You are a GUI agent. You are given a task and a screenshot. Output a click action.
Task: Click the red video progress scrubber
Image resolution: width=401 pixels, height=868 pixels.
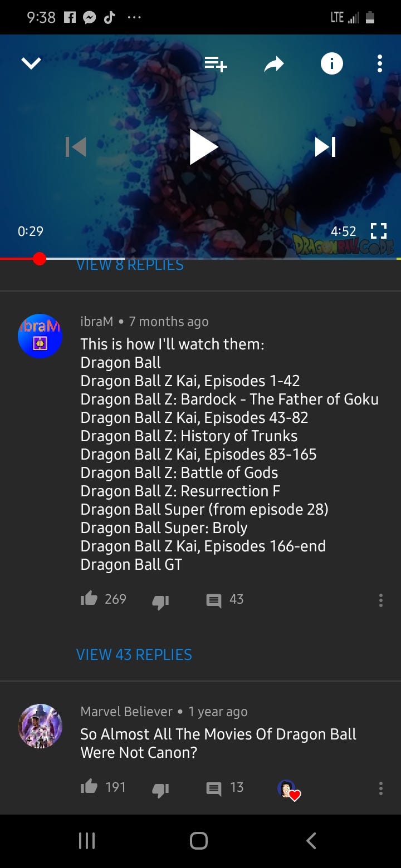coord(39,259)
